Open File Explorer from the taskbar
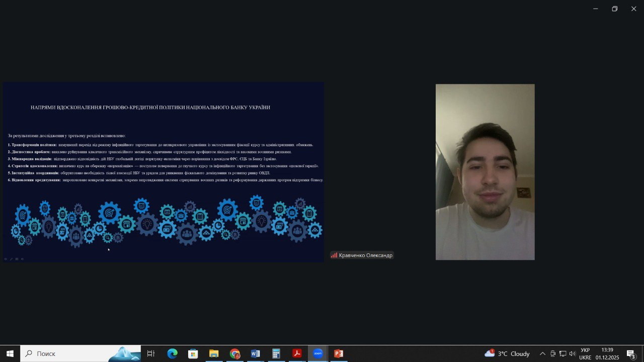Viewport: 644px width, 362px height. pyautogui.click(x=214, y=353)
